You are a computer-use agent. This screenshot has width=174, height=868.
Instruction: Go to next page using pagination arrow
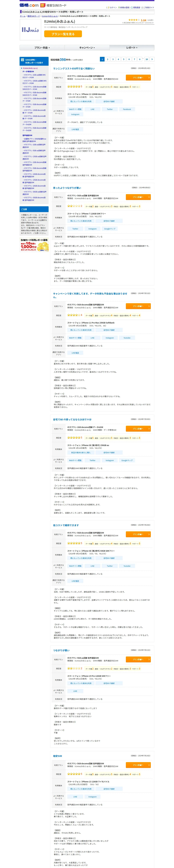(152, 59)
